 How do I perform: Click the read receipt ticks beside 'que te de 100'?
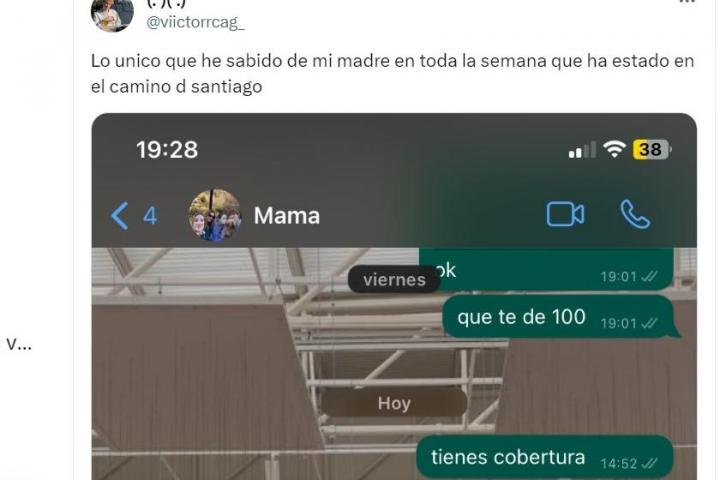point(649,323)
